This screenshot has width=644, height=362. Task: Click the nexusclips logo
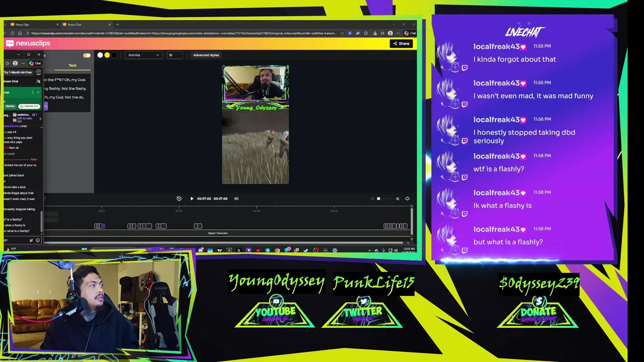[28, 44]
